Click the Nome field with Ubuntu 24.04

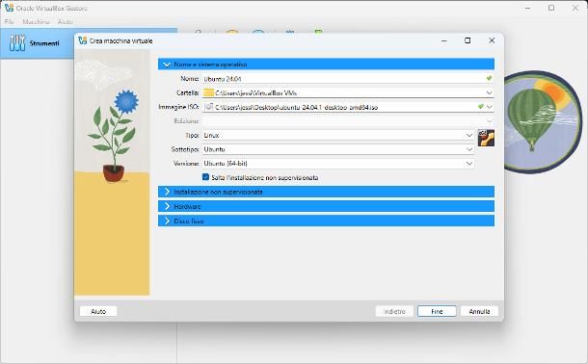(347, 79)
